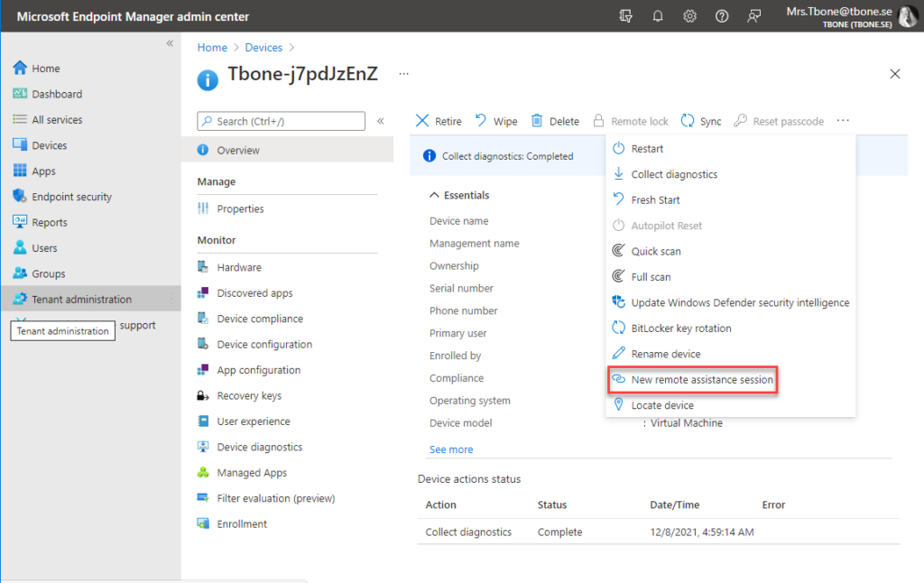
Task: Click the BitLocker key rotation icon
Action: pos(618,328)
